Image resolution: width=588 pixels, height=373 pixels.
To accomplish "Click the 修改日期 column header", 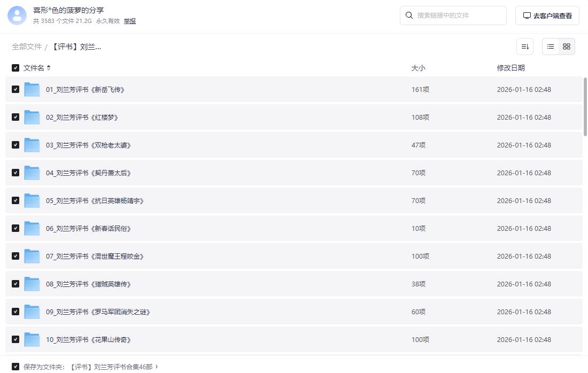I will pyautogui.click(x=510, y=68).
